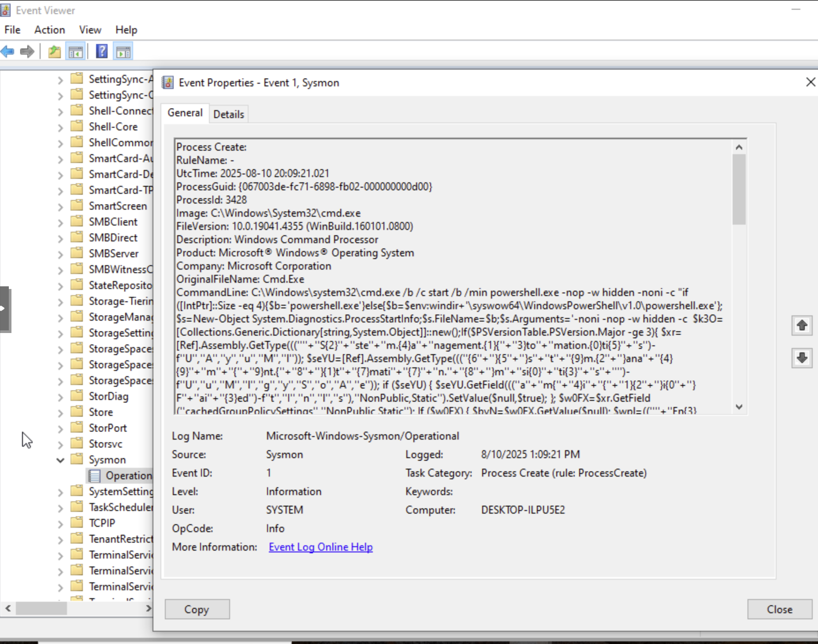
Task: Click the UtcTime 2025-08-10 line
Action: 253,174
